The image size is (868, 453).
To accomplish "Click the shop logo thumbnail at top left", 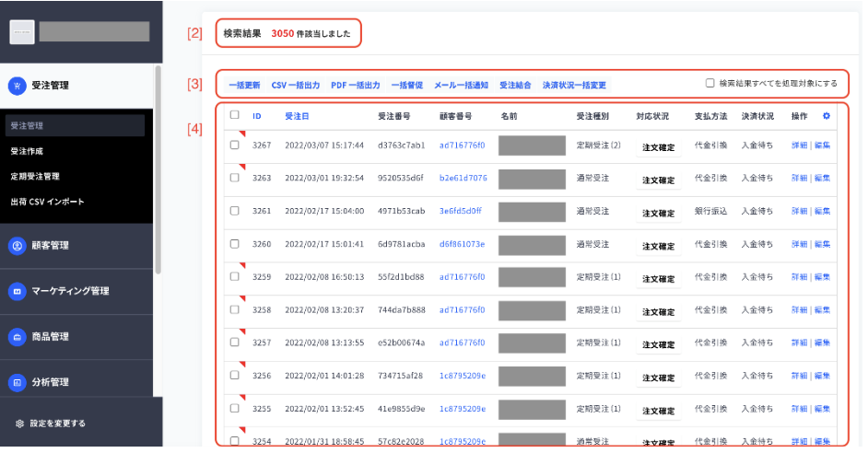I will tap(22, 32).
